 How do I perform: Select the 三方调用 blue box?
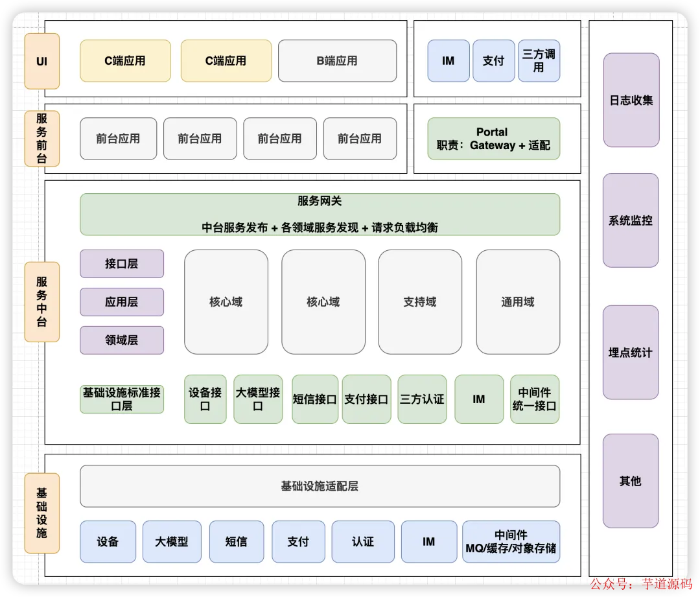[539, 61]
